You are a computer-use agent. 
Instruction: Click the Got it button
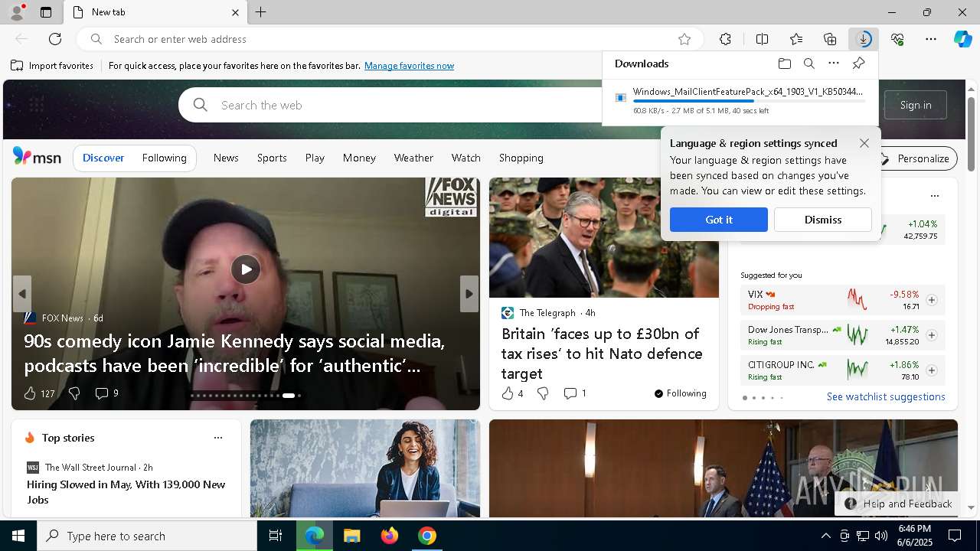point(719,220)
